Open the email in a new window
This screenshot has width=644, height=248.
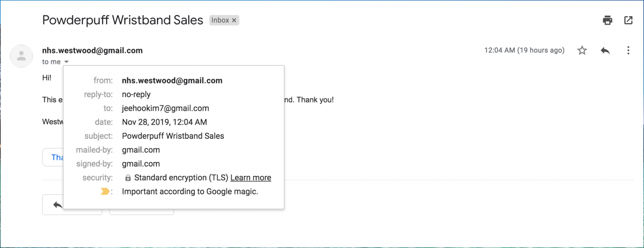(628, 20)
